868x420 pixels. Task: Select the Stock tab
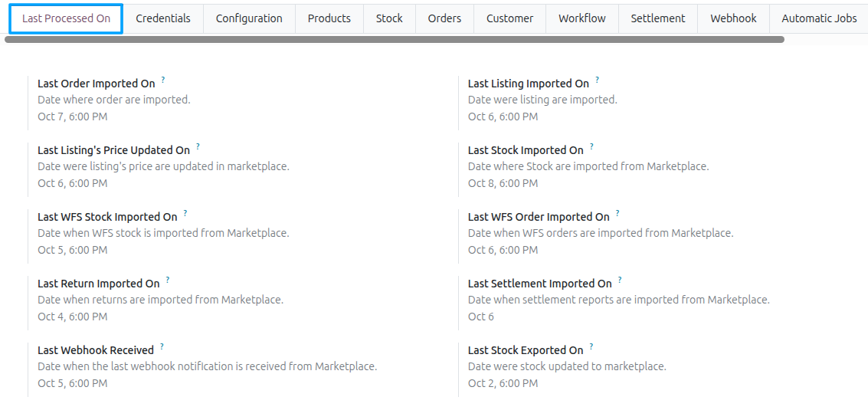[389, 18]
